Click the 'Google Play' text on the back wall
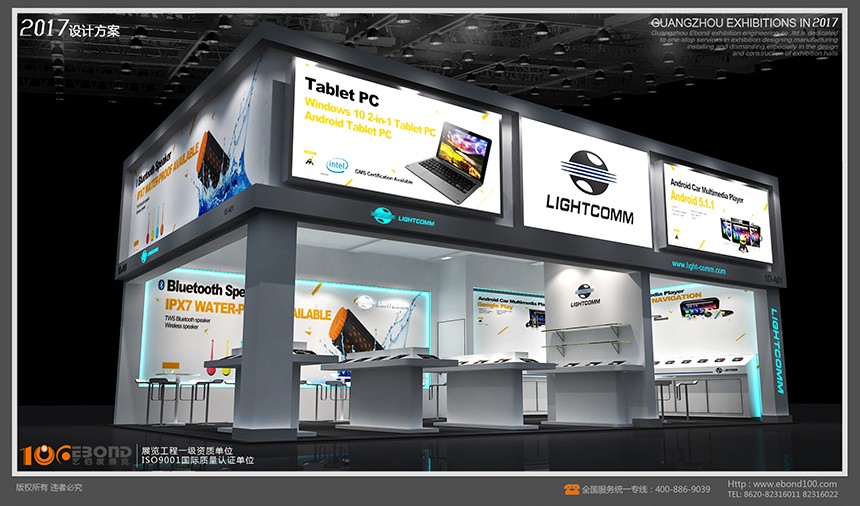 495,305
